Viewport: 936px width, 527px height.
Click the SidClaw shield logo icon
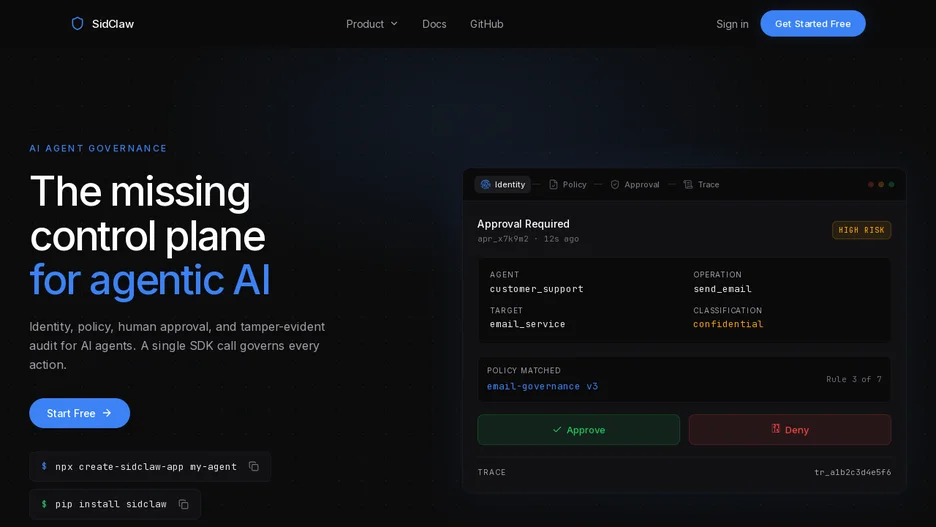click(78, 23)
